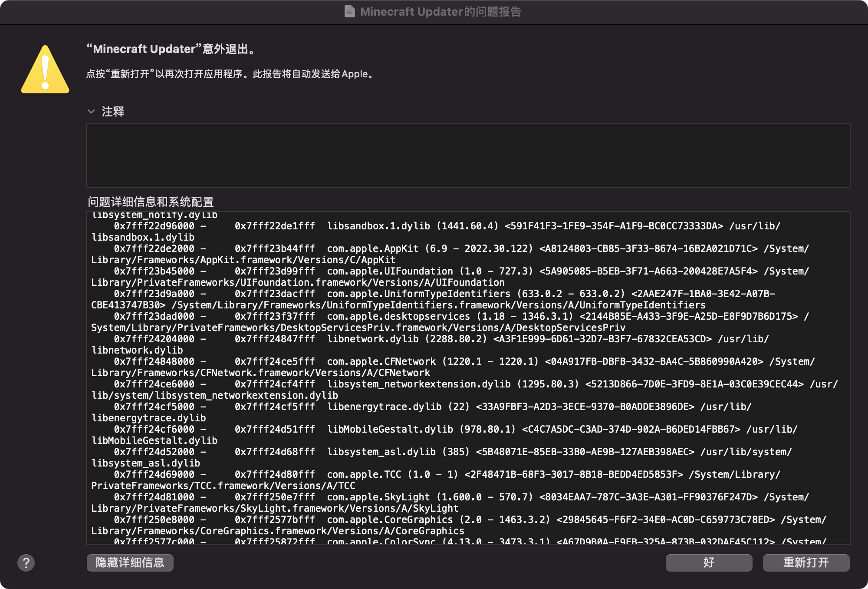The image size is (868, 589).
Task: Click the com.apple.CFNetwork (1220.1 - 1220.1) entry
Action: coord(432,362)
